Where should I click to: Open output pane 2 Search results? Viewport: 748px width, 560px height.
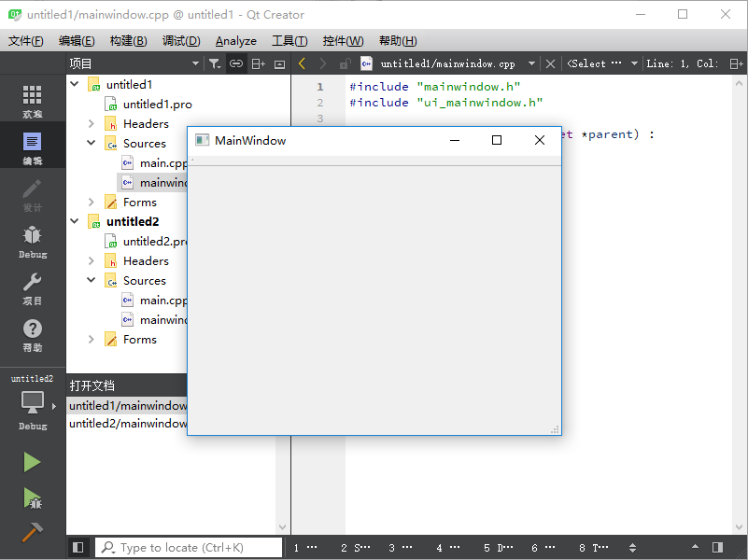356,548
